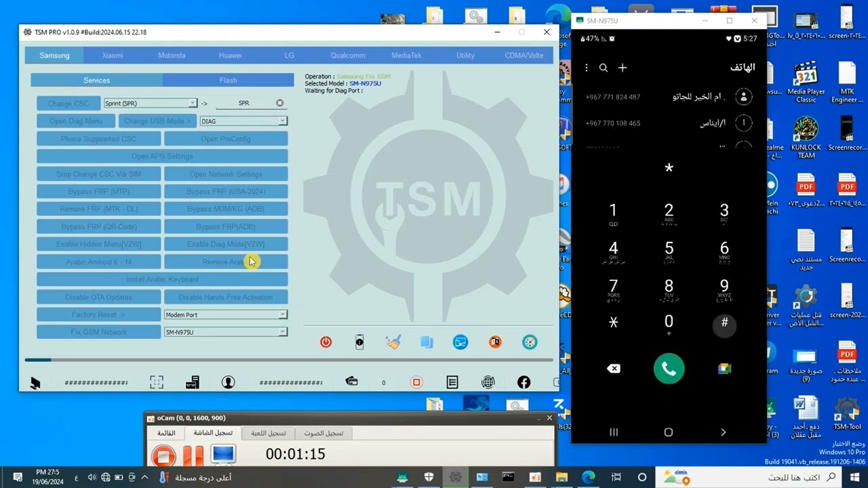Click the globe website icon in TSM
The height and width of the screenshot is (488, 868).
coord(488,382)
